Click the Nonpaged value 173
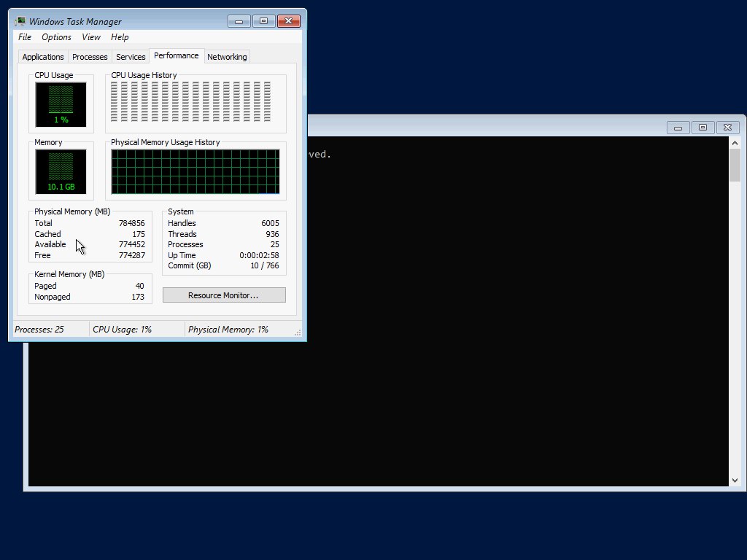 (138, 297)
